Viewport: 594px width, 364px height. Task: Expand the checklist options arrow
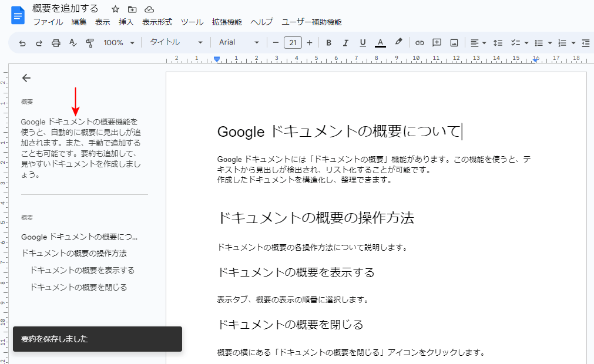(526, 43)
